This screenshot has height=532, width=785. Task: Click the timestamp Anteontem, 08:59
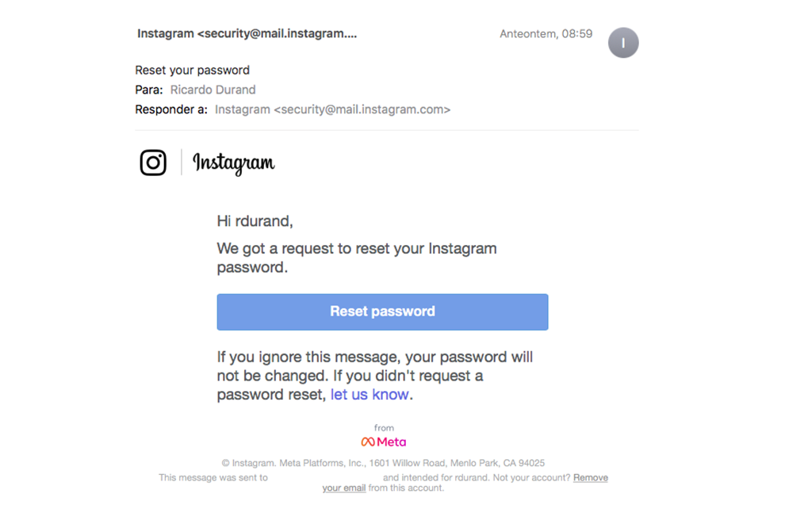coord(546,34)
